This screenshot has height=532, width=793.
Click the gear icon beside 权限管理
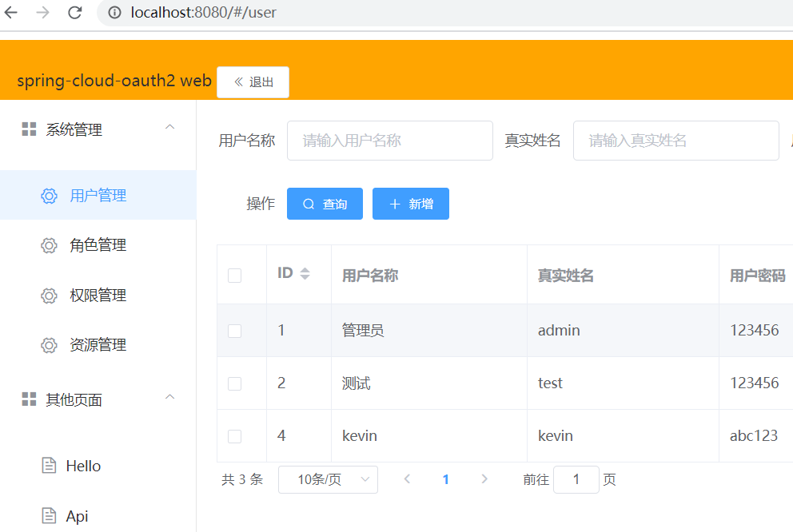(x=49, y=296)
